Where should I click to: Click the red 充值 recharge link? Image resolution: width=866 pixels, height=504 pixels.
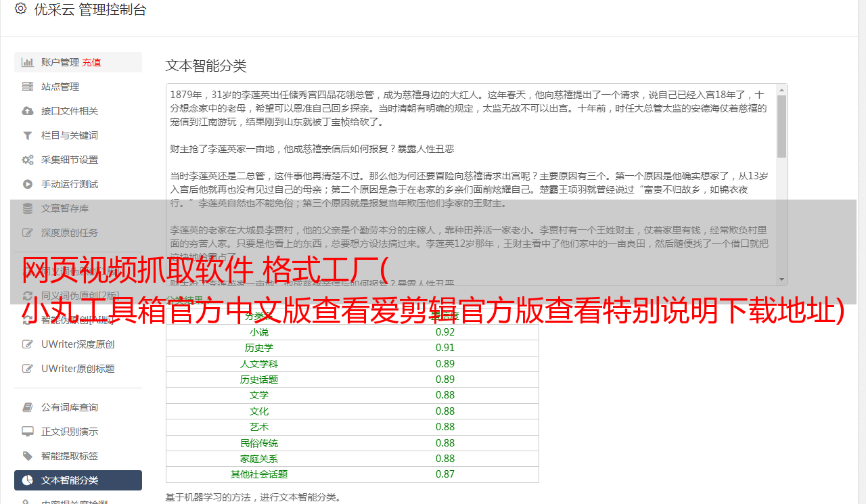pyautogui.click(x=91, y=62)
